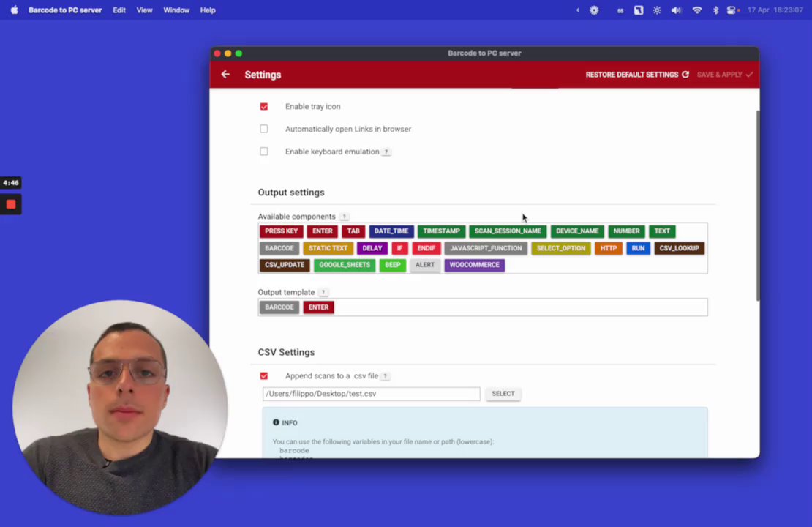Go back using the Settings arrow
Viewport: 812px width, 527px height.
[x=225, y=75]
